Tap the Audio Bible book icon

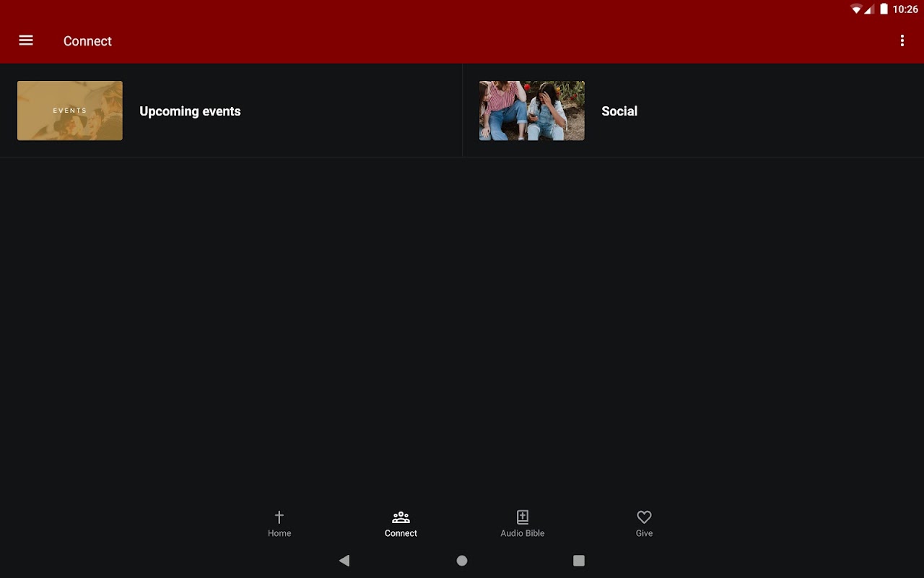pyautogui.click(x=523, y=517)
